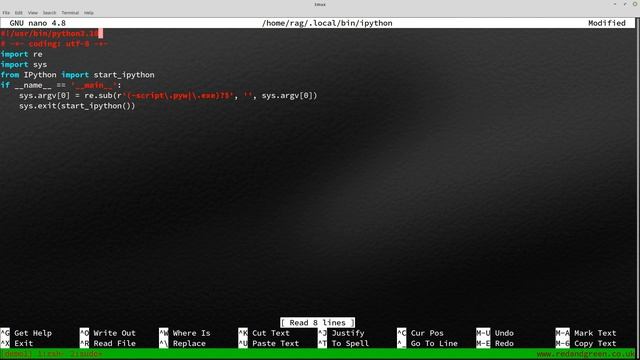Click the 'Modified' status indicator
This screenshot has height=360, width=640.
[x=607, y=23]
